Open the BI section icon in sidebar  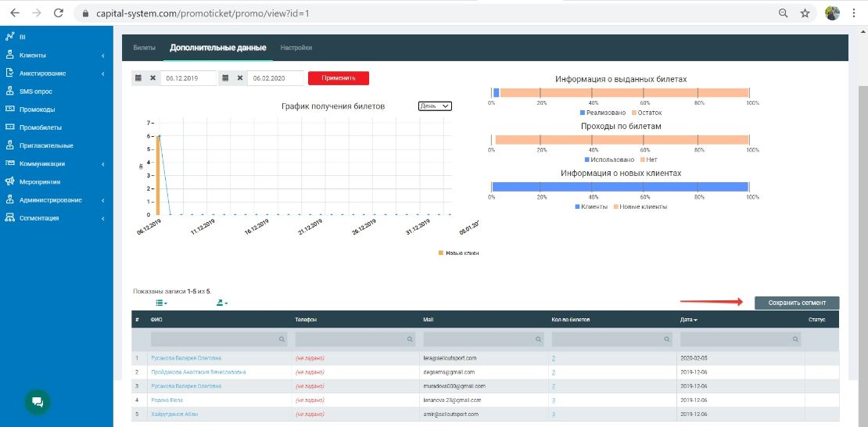click(9, 37)
